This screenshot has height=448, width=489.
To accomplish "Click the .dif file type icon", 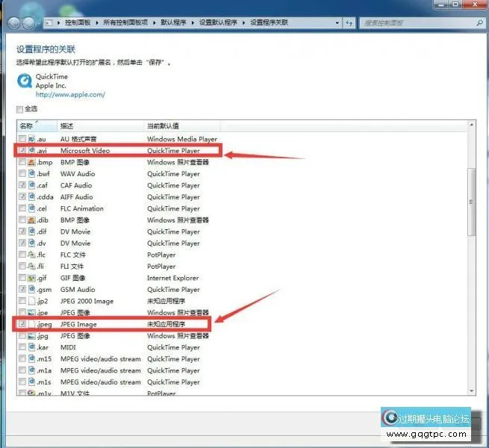I will point(31,231).
